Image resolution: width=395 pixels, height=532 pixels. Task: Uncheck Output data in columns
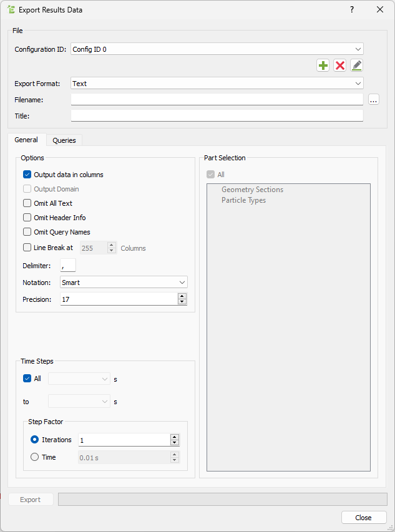tap(27, 175)
